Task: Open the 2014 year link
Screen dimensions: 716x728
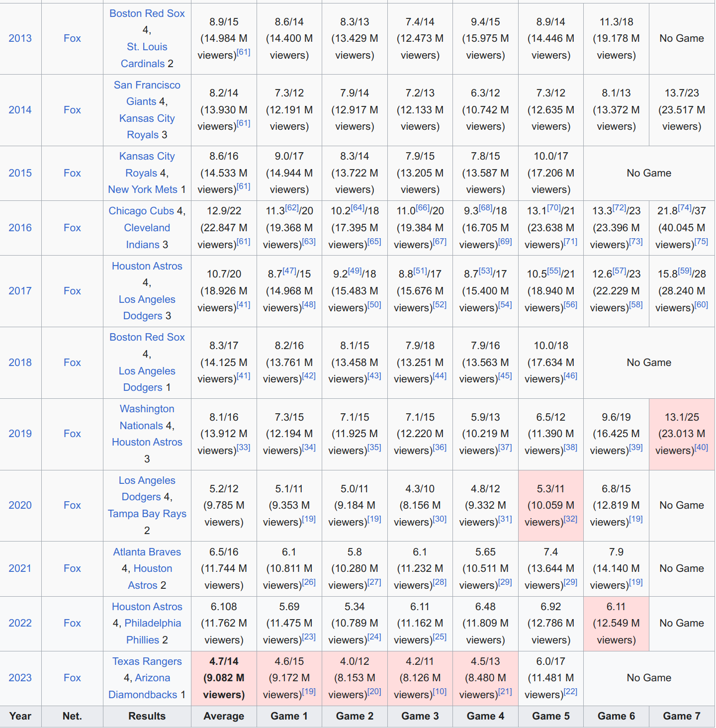Action: [20, 110]
